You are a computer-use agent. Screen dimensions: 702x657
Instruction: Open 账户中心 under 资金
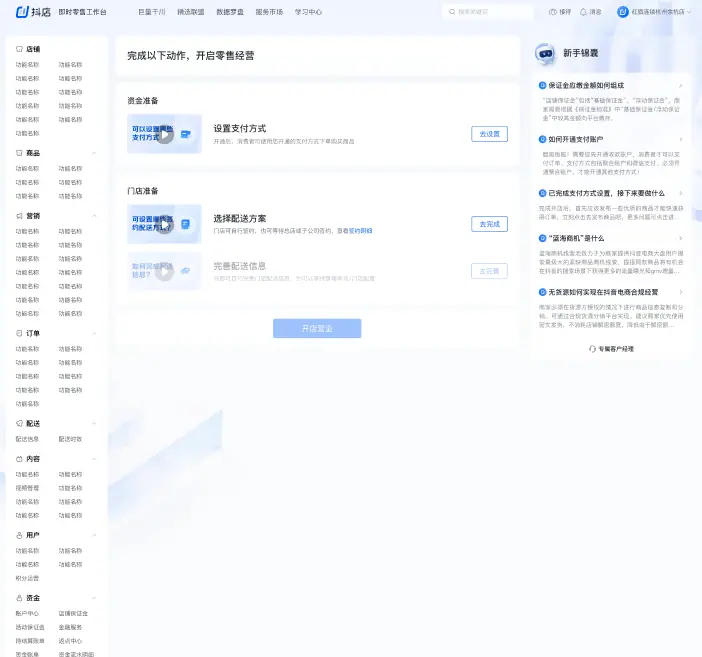(27, 614)
